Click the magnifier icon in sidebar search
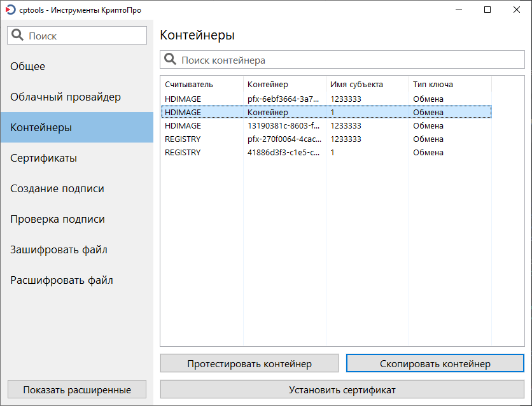The width and height of the screenshot is (532, 406). tap(18, 36)
